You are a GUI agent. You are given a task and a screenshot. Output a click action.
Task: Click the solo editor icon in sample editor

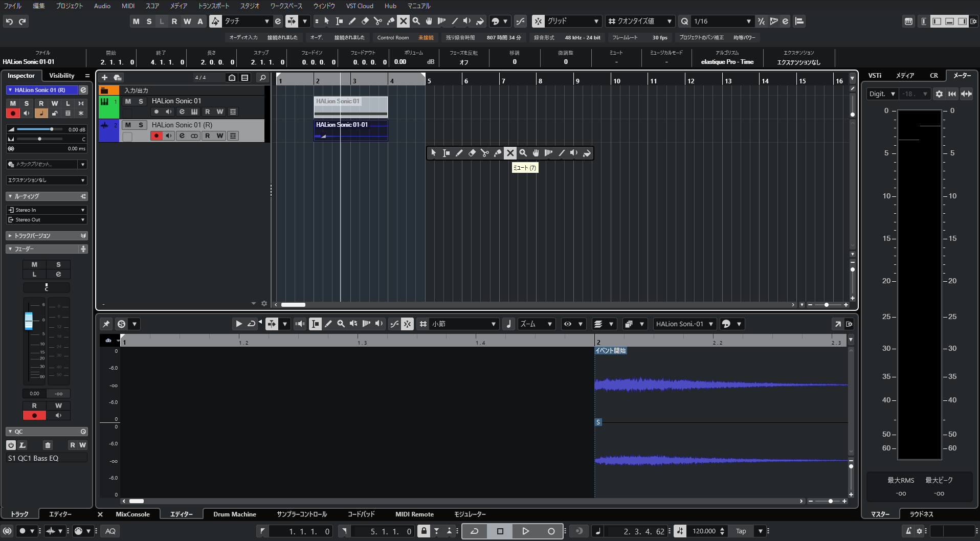[x=121, y=324]
